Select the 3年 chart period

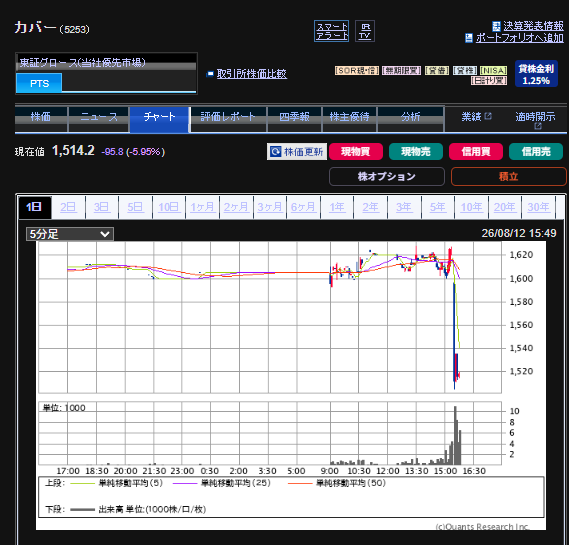tap(404, 207)
